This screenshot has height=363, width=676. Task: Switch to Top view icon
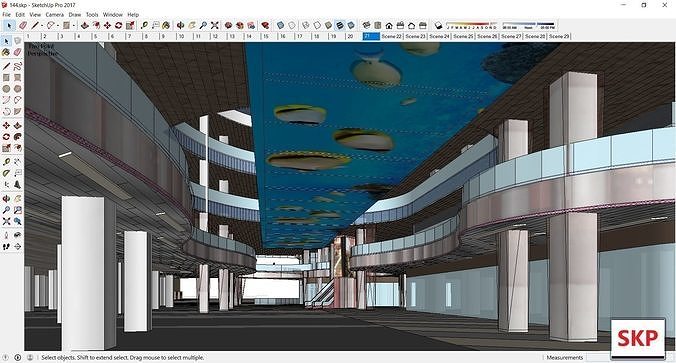pos(378,25)
